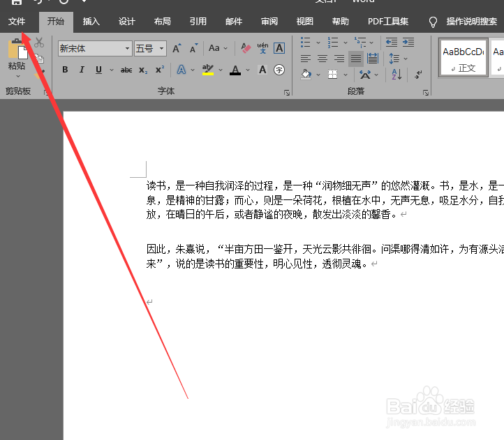Click line and paragraph spacing icon
Viewport: 504px width, 440px height.
coord(394,59)
